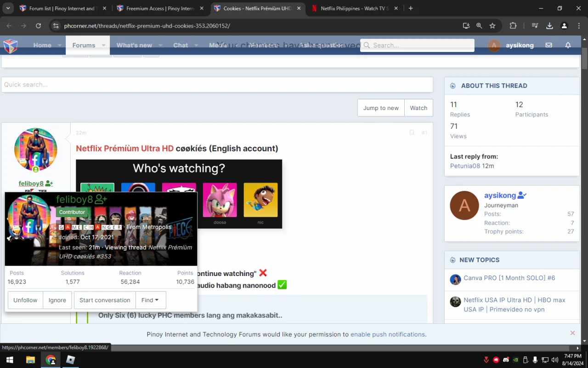Expand the Chat menu dropdown arrow
The height and width of the screenshot is (368, 588).
click(x=196, y=45)
